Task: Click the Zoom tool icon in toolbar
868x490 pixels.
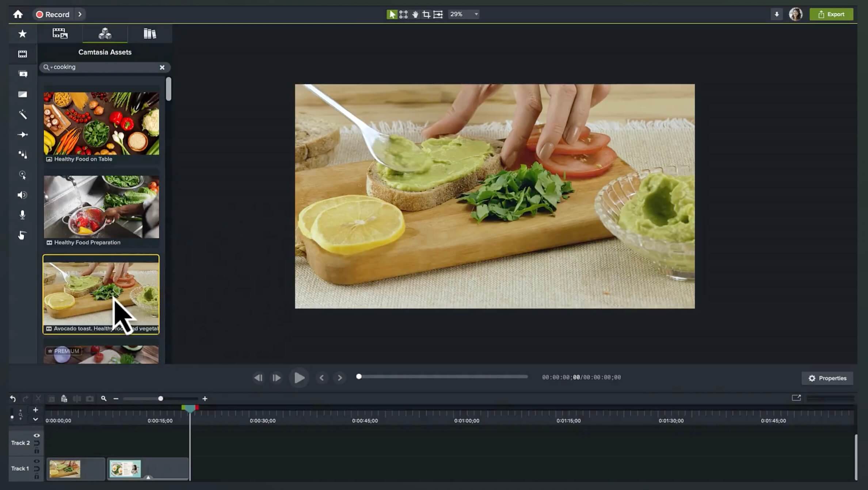Action: 22,175
